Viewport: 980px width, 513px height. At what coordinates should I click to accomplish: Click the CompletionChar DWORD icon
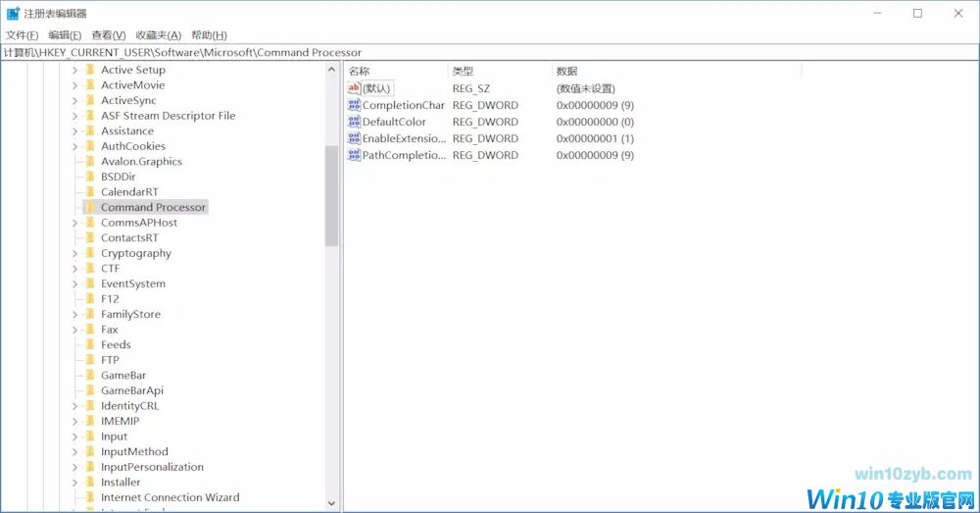click(x=354, y=105)
